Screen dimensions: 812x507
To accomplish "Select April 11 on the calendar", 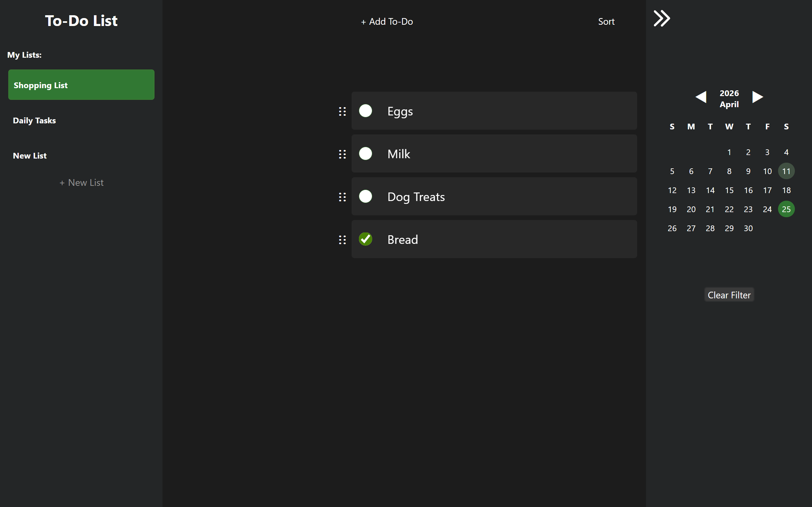I will 786,171.
